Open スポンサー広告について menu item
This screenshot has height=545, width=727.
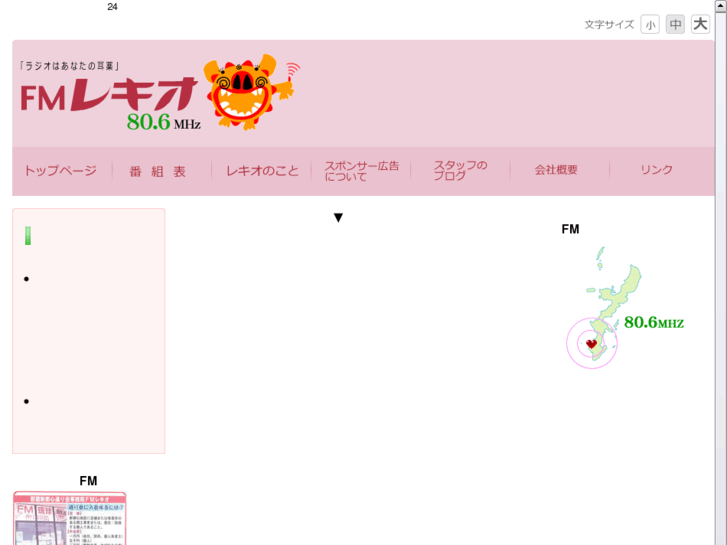361,171
